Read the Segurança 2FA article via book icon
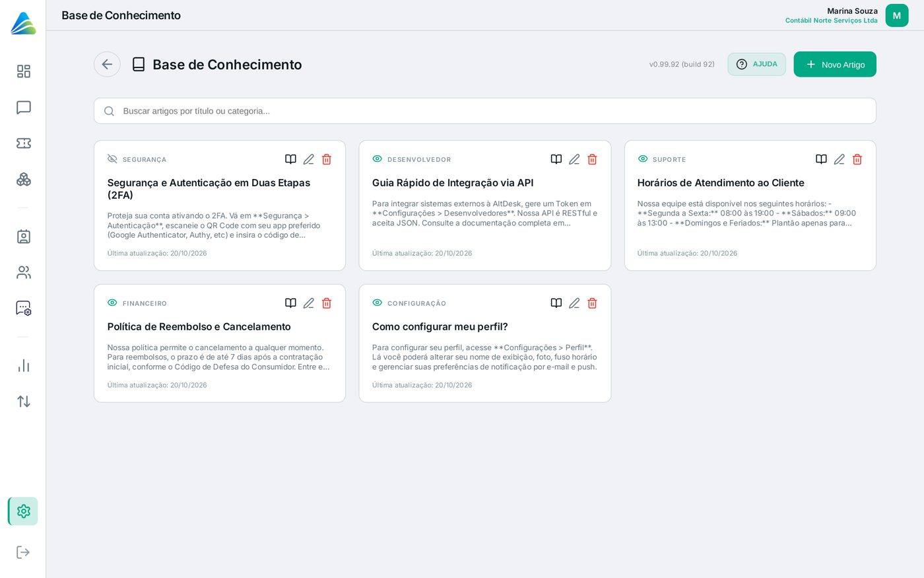Screen dimensions: 924x578 click(x=290, y=159)
